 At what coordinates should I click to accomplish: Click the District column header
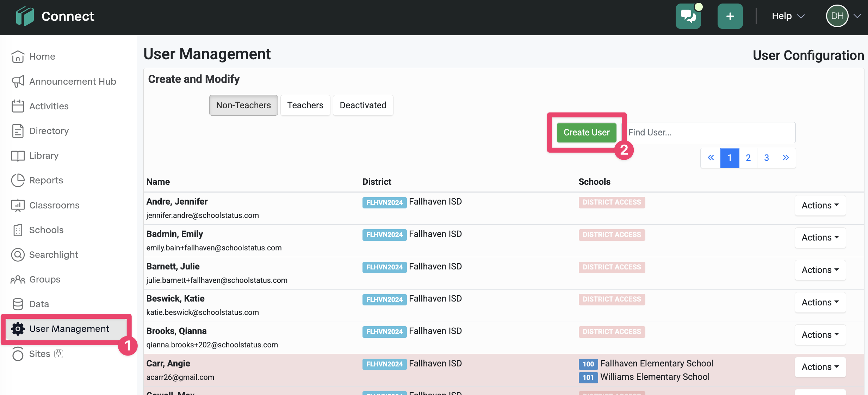point(377,182)
